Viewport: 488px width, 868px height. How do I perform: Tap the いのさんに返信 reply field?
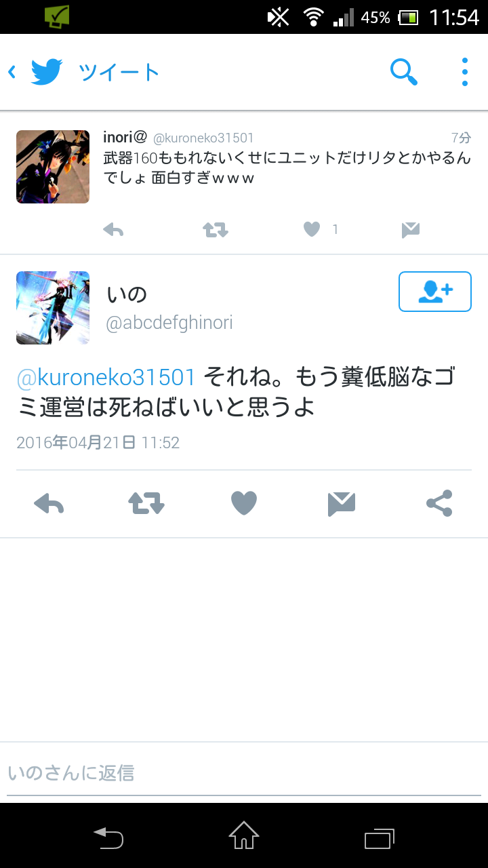pos(244,773)
